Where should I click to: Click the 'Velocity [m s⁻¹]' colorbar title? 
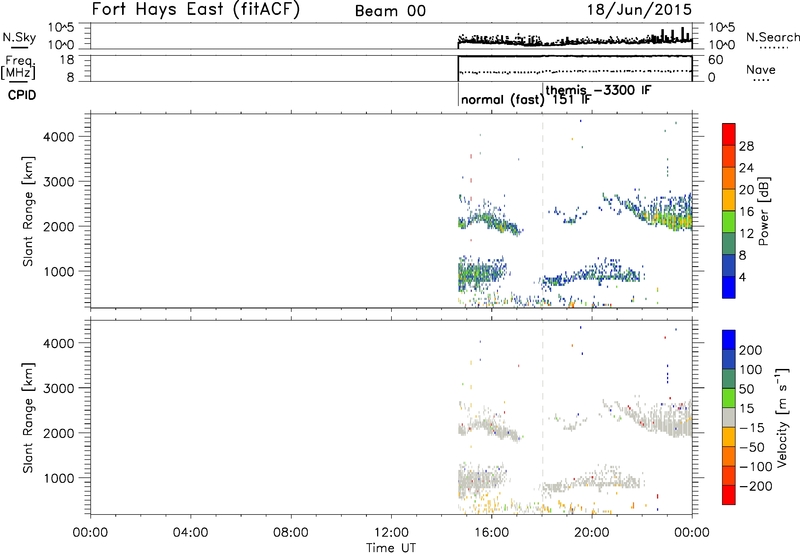point(782,417)
